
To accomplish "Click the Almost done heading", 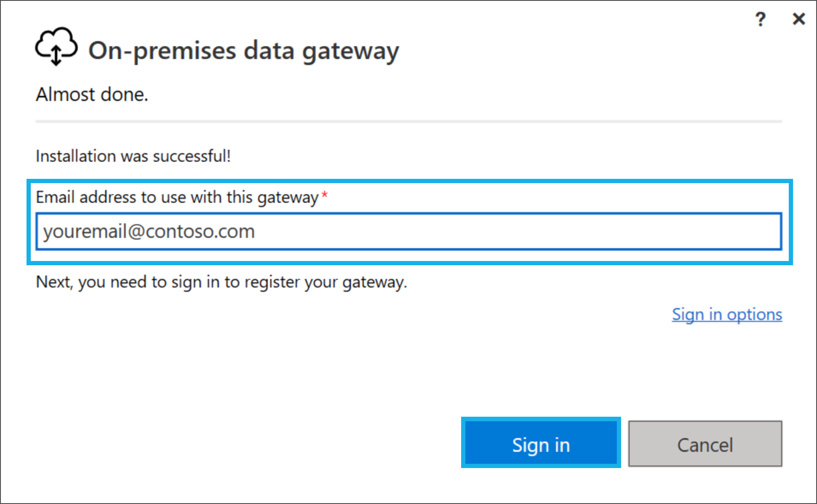I will tap(92, 95).
